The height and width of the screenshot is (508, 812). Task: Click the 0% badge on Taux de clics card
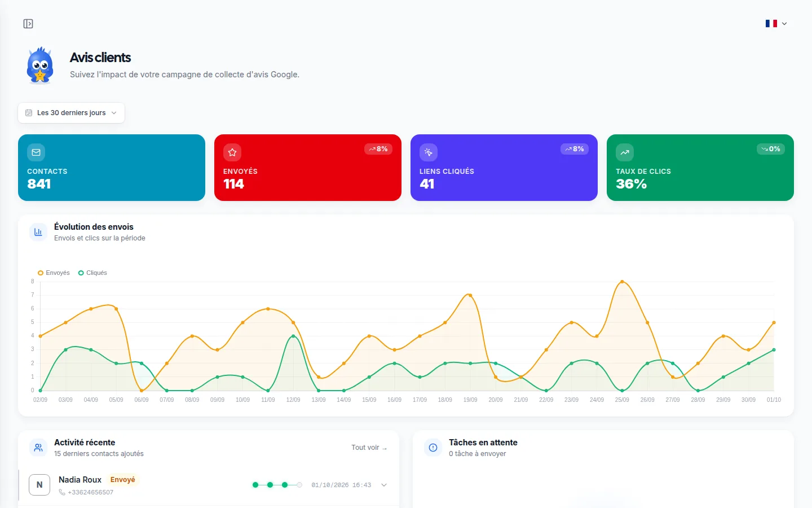click(x=771, y=149)
